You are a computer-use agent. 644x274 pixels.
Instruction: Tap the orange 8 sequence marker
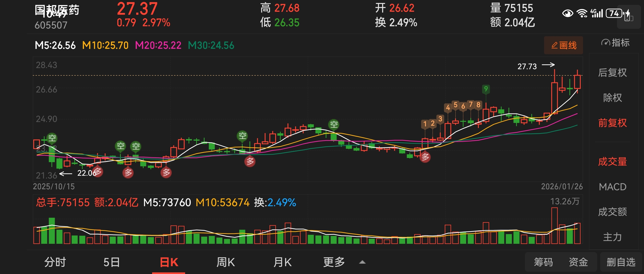coord(478,105)
